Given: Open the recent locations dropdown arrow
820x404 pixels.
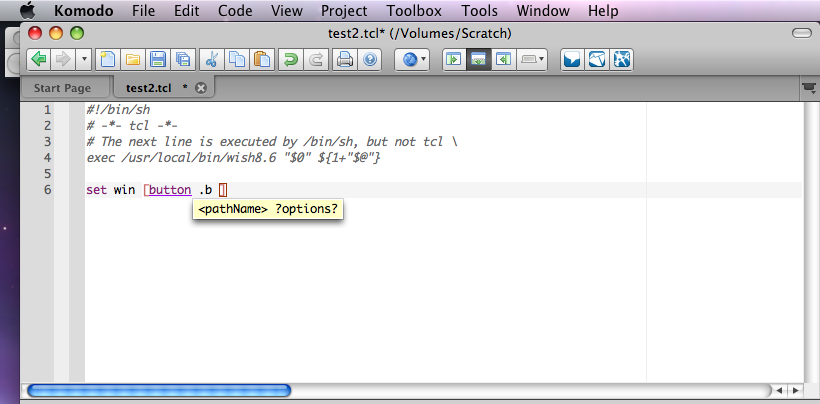Looking at the screenshot, I should click(x=84, y=59).
